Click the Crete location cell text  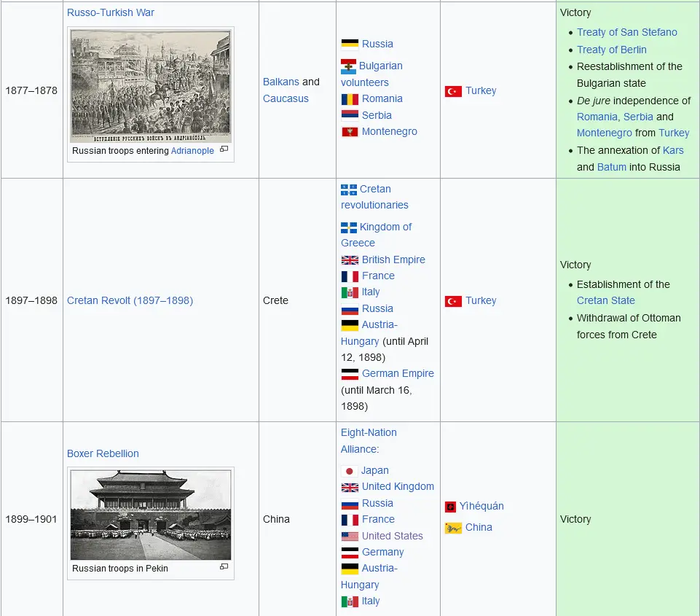click(x=275, y=300)
